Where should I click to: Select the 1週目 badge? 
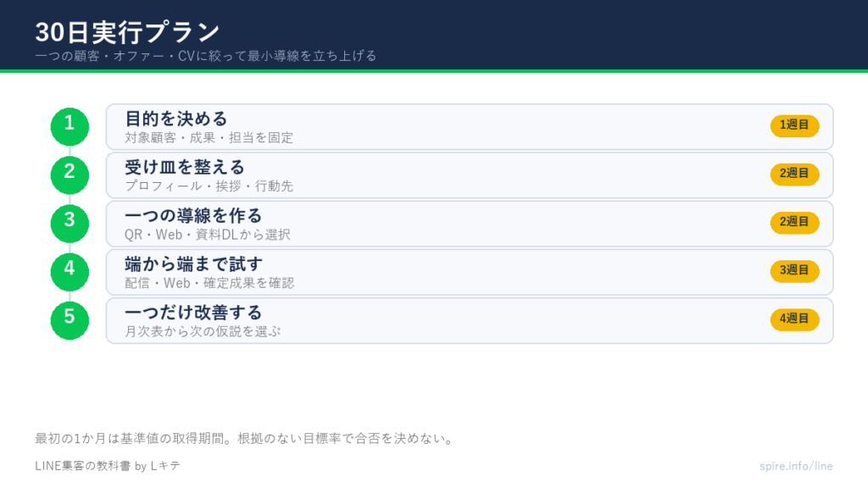(794, 125)
